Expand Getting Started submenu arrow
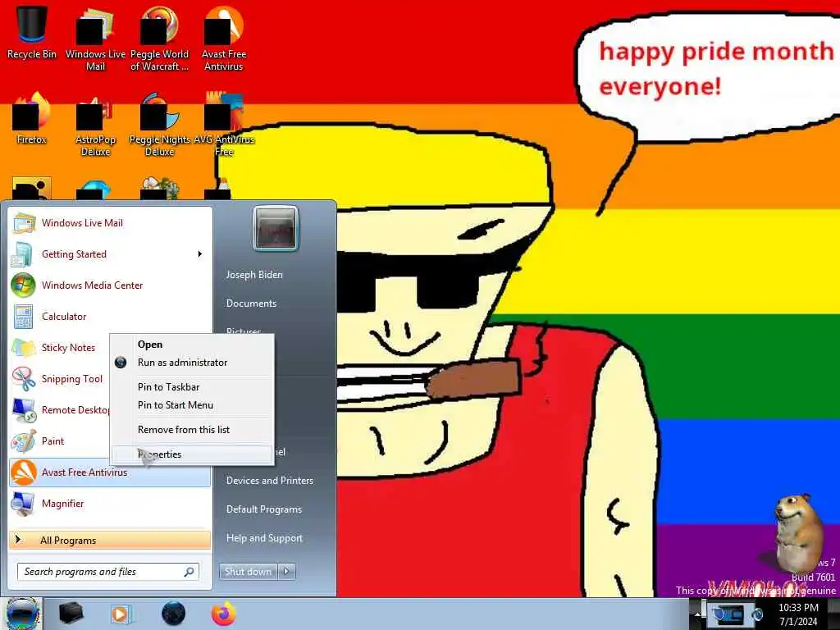Screen dimensions: 840x630 tap(200, 254)
